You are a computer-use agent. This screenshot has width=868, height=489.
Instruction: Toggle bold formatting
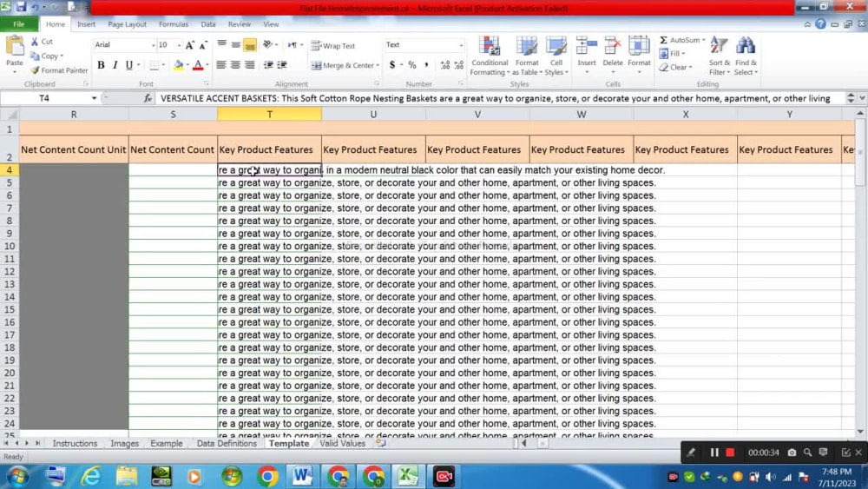point(101,65)
